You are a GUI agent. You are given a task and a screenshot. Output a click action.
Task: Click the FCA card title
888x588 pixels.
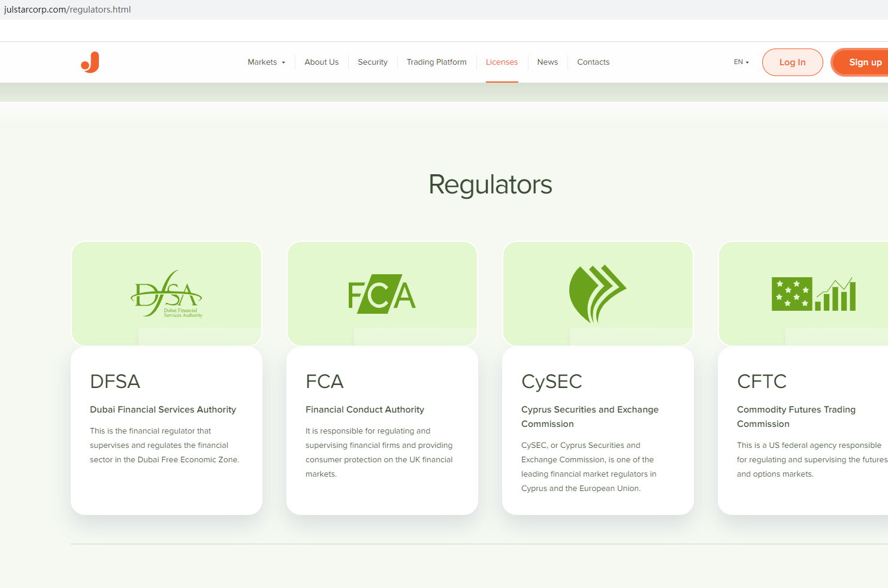click(x=325, y=381)
